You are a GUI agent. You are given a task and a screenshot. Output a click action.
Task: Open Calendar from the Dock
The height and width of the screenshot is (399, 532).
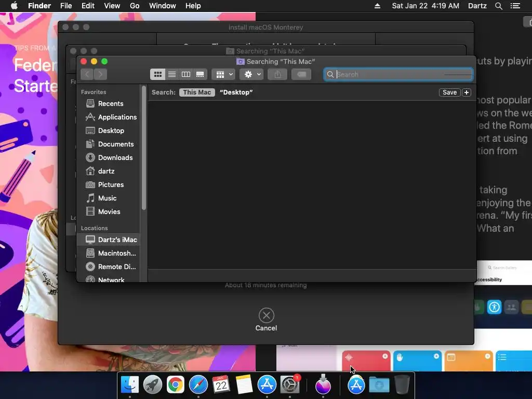click(x=221, y=385)
